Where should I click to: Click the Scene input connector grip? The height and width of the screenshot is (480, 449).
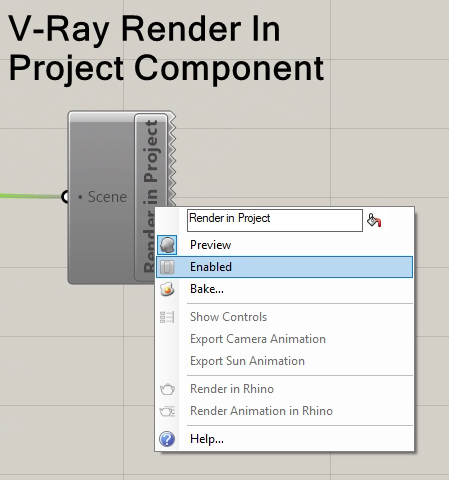pos(65,197)
